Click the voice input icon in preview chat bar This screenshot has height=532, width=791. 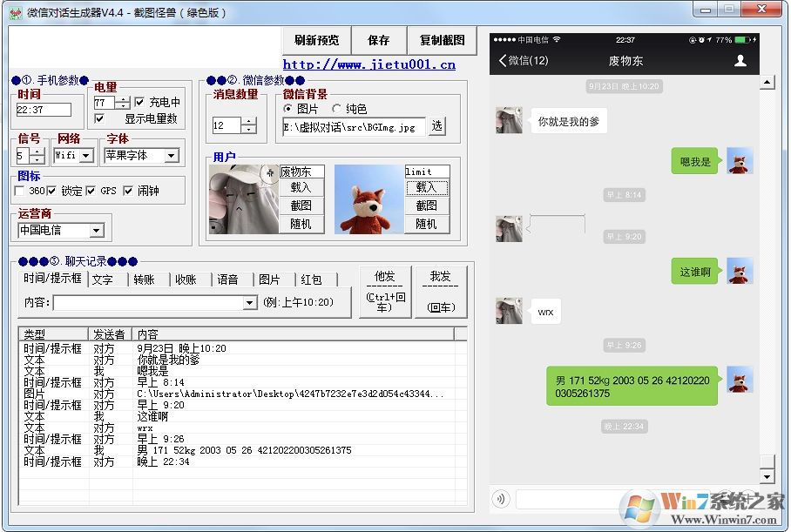[501, 498]
